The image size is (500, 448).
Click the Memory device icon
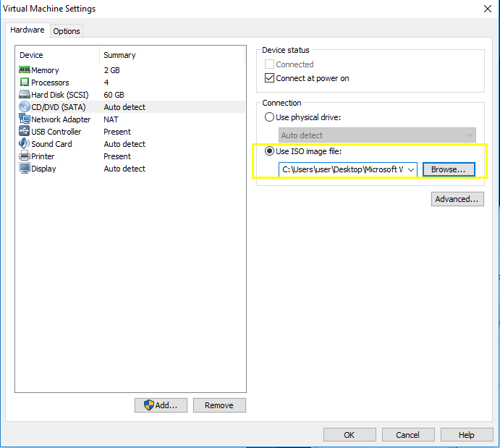point(25,69)
